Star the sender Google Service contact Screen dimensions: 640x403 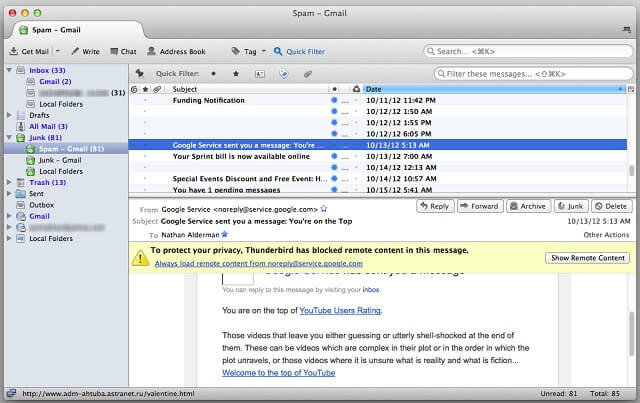point(324,209)
